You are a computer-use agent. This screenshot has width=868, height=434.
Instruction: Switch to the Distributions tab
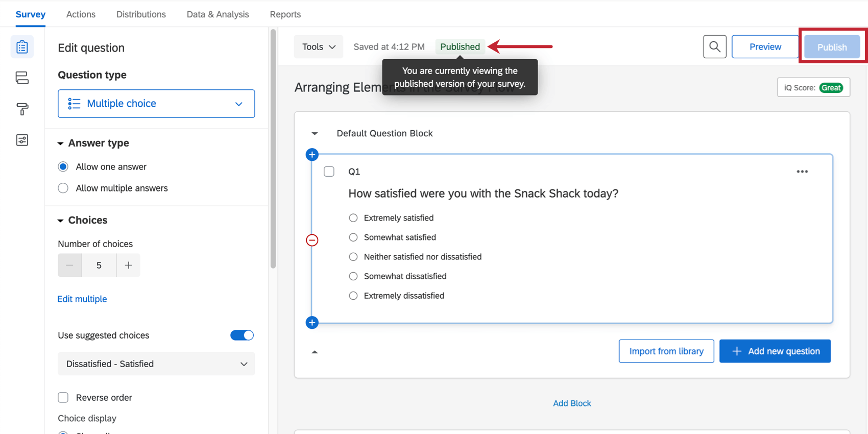click(x=141, y=14)
